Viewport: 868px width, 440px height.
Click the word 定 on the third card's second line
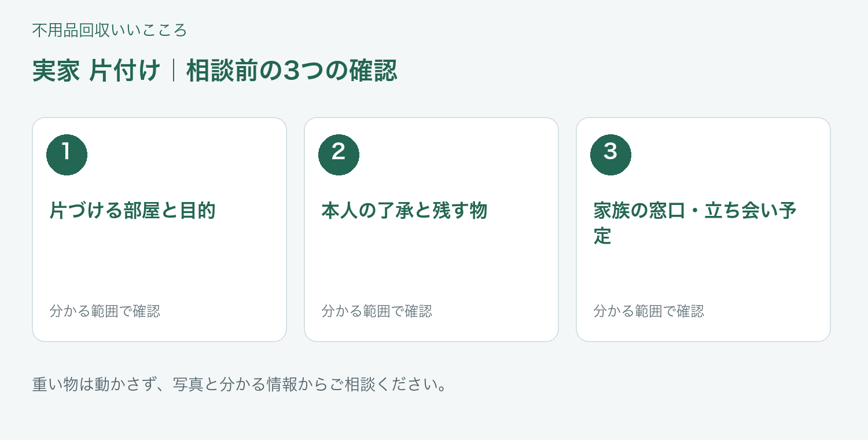pos(602,236)
